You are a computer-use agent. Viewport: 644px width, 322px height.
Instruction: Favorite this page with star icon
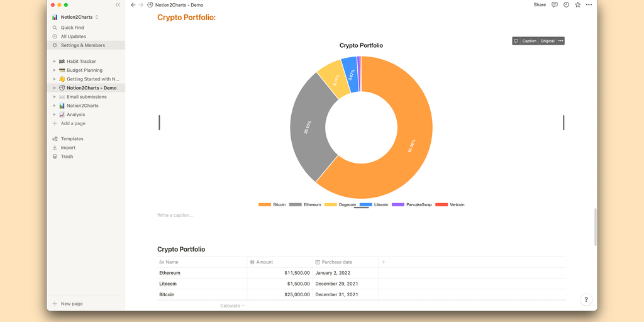577,5
